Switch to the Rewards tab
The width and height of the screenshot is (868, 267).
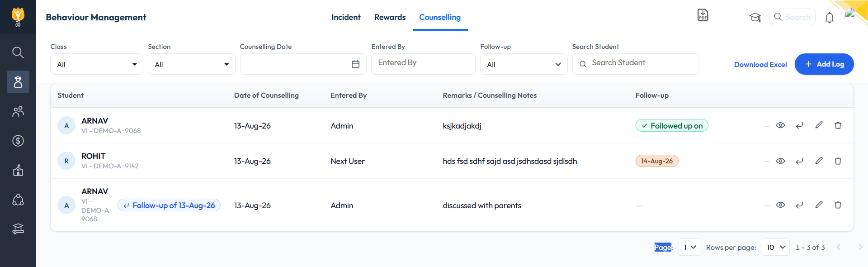pyautogui.click(x=390, y=17)
